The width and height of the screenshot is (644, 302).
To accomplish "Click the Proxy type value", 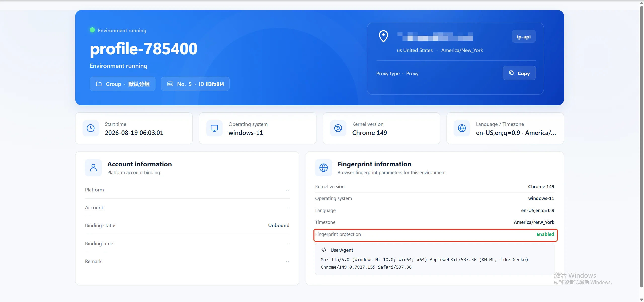I will tap(412, 74).
